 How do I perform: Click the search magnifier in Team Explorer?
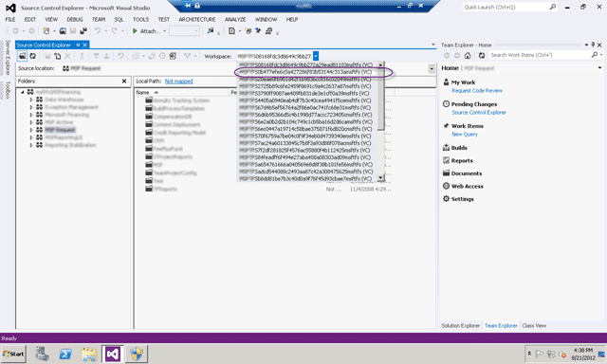[x=595, y=55]
